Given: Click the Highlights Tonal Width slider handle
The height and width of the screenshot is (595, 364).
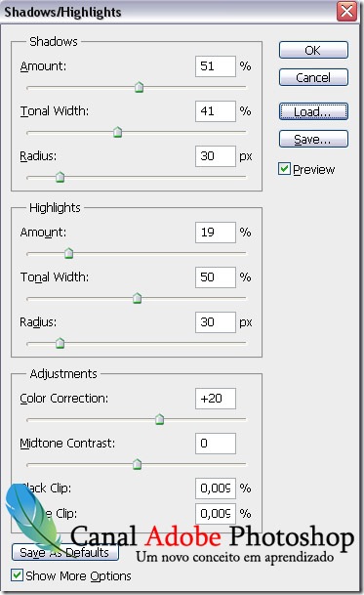Looking at the screenshot, I should point(137,298).
